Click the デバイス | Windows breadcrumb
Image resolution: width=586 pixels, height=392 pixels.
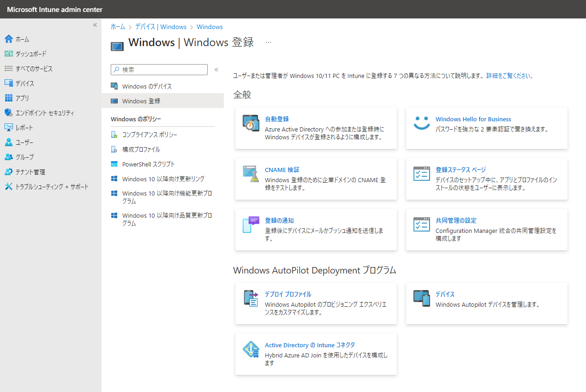tap(161, 27)
